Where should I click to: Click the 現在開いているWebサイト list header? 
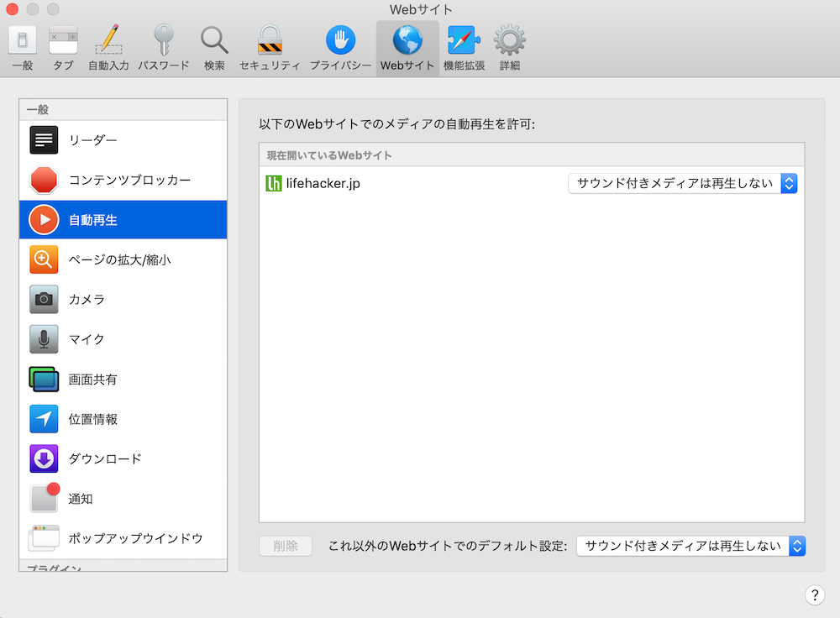coord(532,155)
